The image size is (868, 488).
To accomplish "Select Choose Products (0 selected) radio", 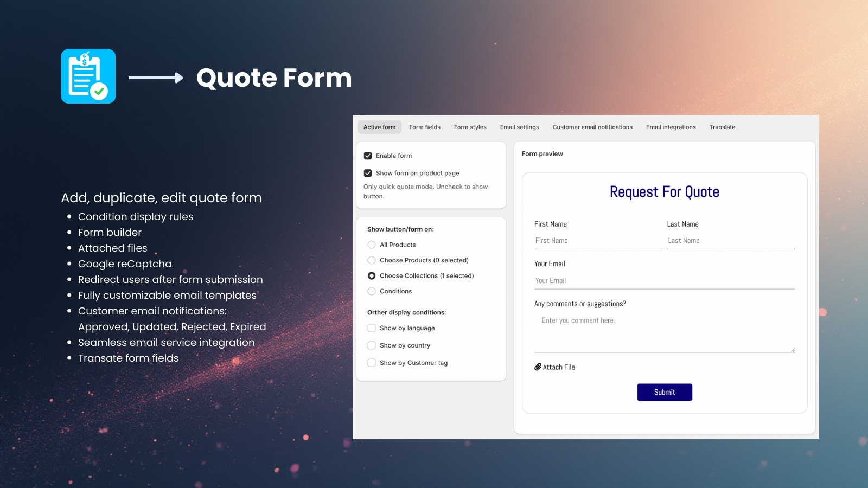I will point(372,260).
